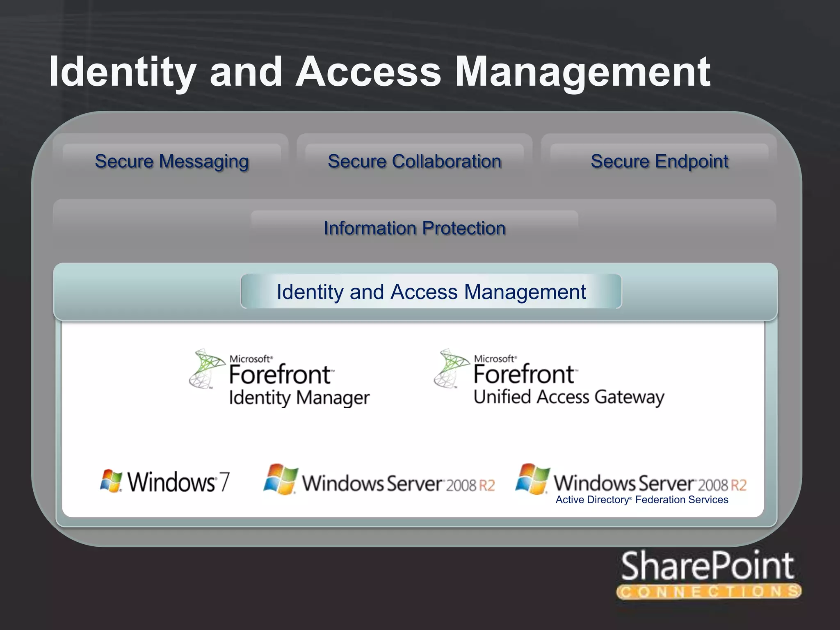Click the Windows flag above Active Directory Federation Services

(533, 479)
